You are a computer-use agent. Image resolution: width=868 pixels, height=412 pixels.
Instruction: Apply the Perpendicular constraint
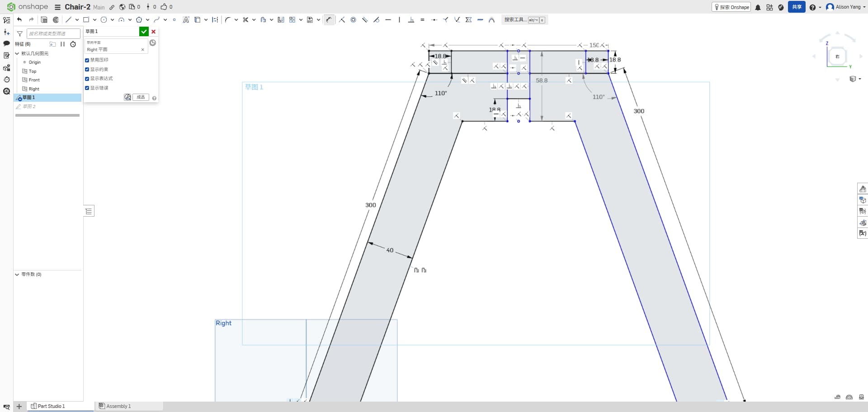pyautogui.click(x=411, y=19)
